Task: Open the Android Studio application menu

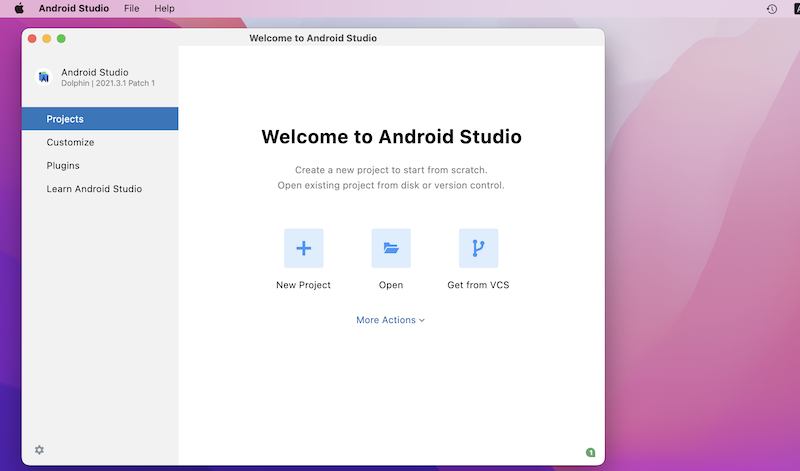Action: point(73,8)
